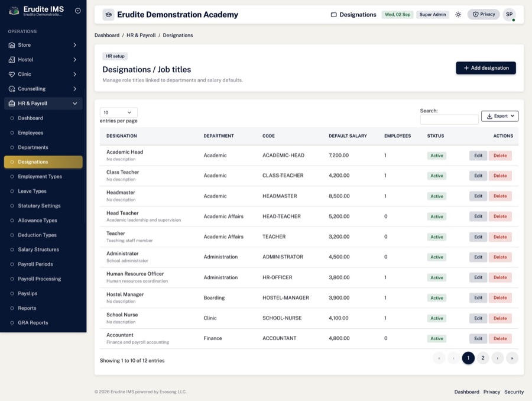Open Reports in sidebar
Viewport: 532px width, 401px height.
43,308
